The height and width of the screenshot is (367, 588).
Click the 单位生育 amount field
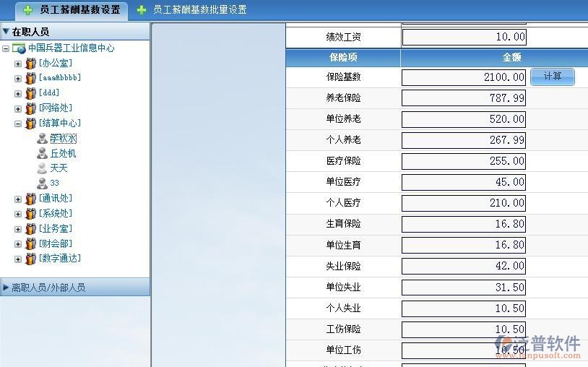coord(464,245)
